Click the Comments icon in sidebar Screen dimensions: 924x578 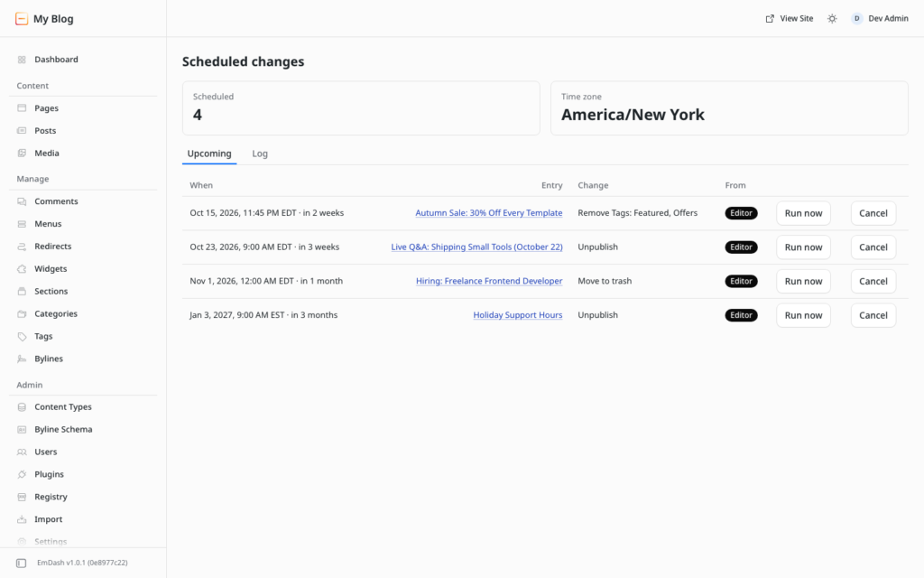point(22,201)
